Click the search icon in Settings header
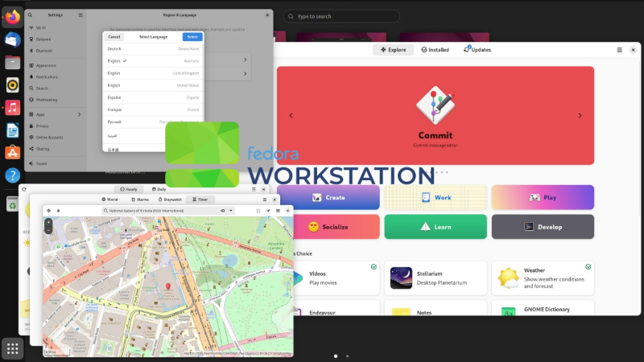The image size is (644, 362). [30, 15]
